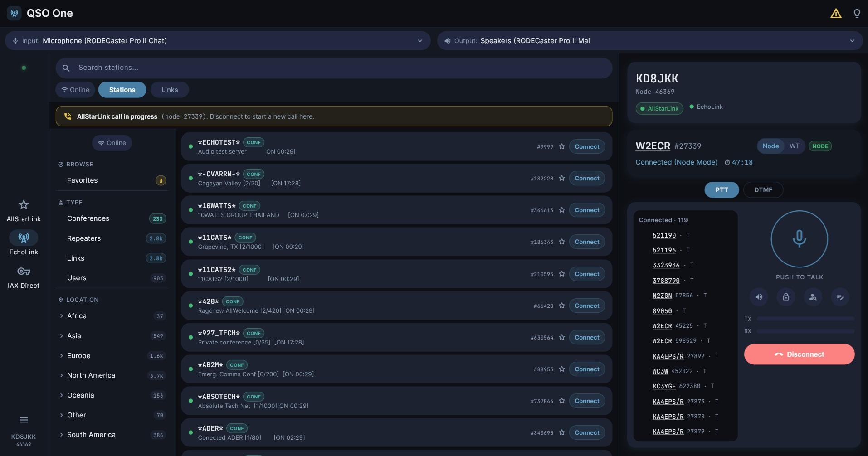Disconnect the current call
The image size is (868, 456).
point(799,354)
